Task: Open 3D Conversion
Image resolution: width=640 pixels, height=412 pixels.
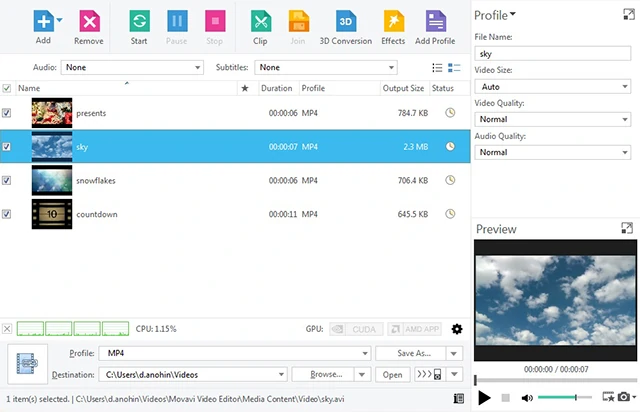Action: 345,26
